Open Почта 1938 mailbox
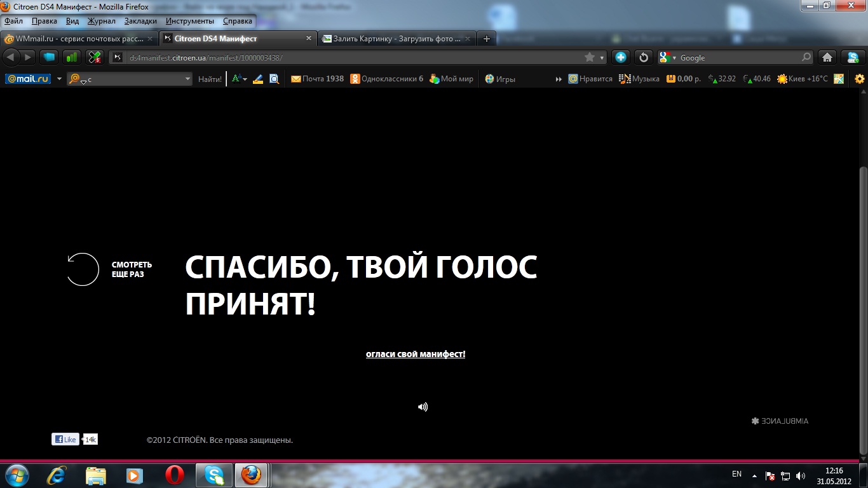This screenshot has height=488, width=868. (317, 79)
